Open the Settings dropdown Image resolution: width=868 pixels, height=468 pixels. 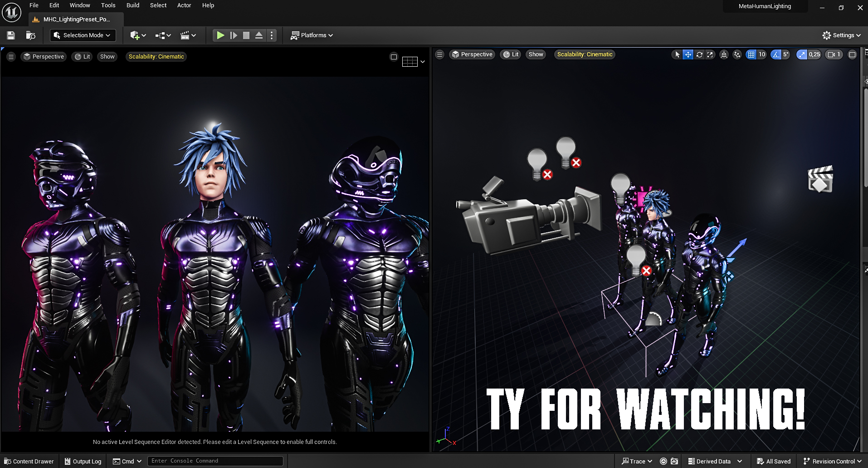tap(841, 35)
